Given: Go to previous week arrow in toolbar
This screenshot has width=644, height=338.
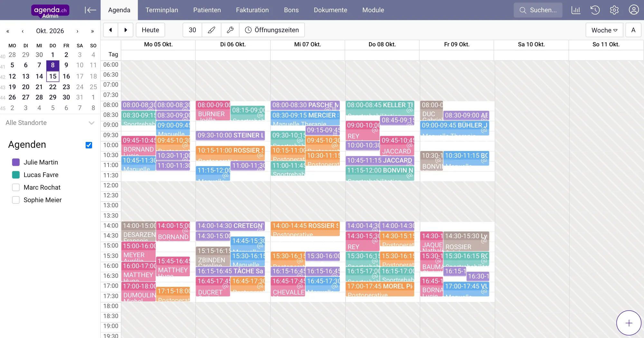Looking at the screenshot, I should click(x=111, y=30).
